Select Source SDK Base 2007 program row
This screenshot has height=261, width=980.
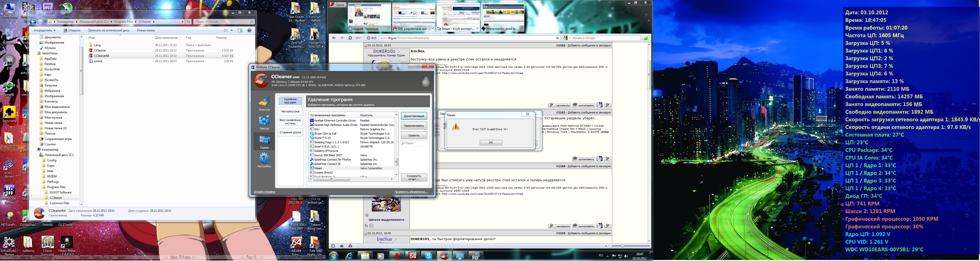[351, 155]
